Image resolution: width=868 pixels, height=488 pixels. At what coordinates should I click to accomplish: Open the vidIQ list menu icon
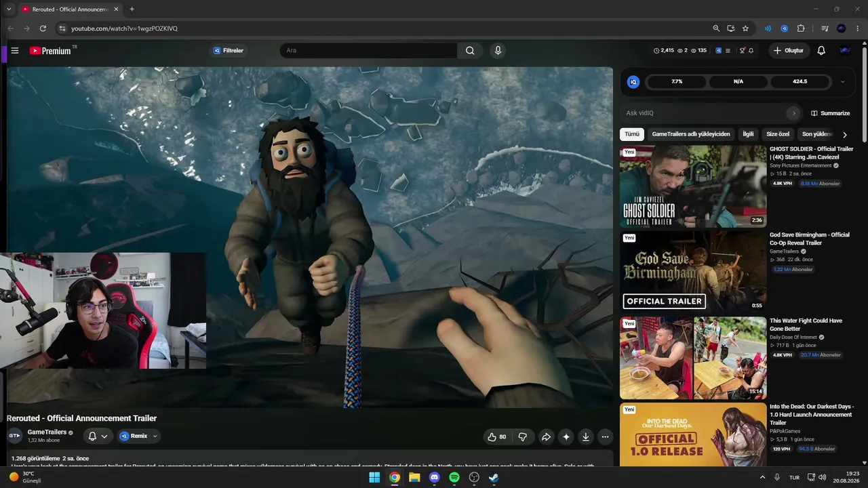point(728,51)
